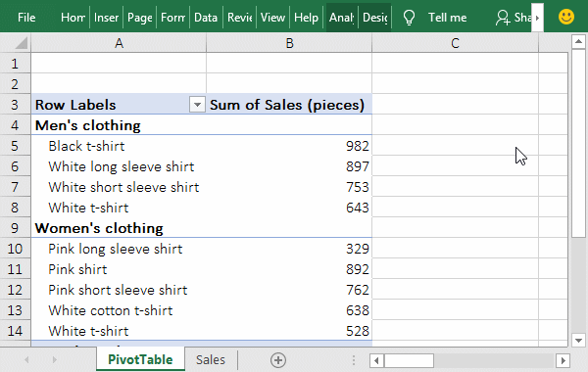Click the Tell me lightbulb icon
This screenshot has width=588, height=372.
click(409, 18)
